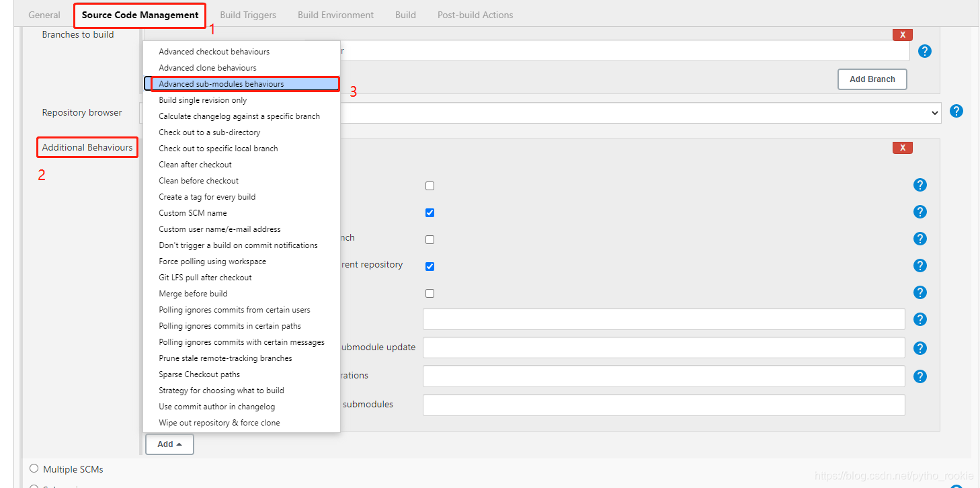This screenshot has width=980, height=488.
Task: Choose Check out to a sub-directory
Action: click(241, 132)
